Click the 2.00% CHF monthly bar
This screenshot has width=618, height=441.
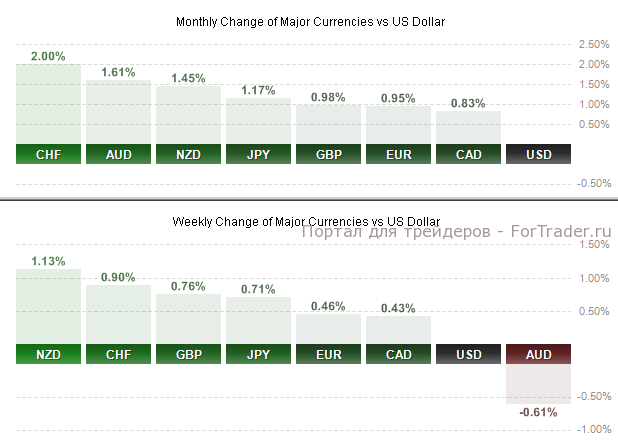pyautogui.click(x=48, y=104)
